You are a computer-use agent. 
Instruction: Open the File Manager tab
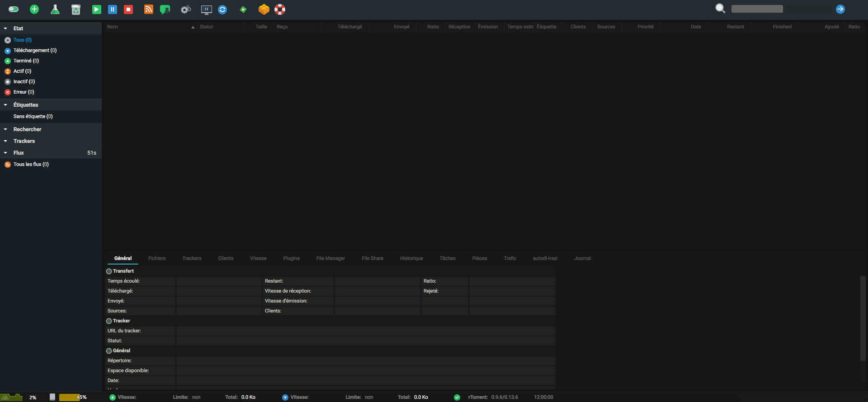330,258
